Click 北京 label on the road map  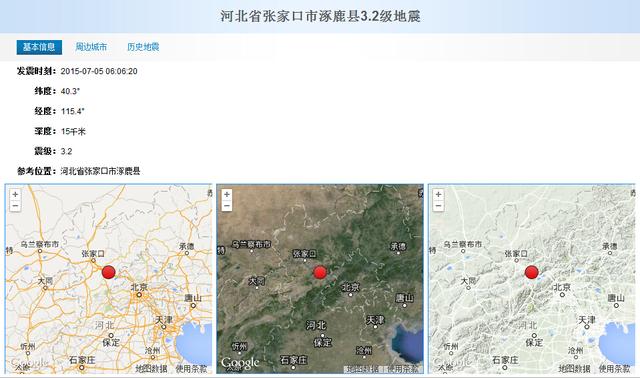139,287
